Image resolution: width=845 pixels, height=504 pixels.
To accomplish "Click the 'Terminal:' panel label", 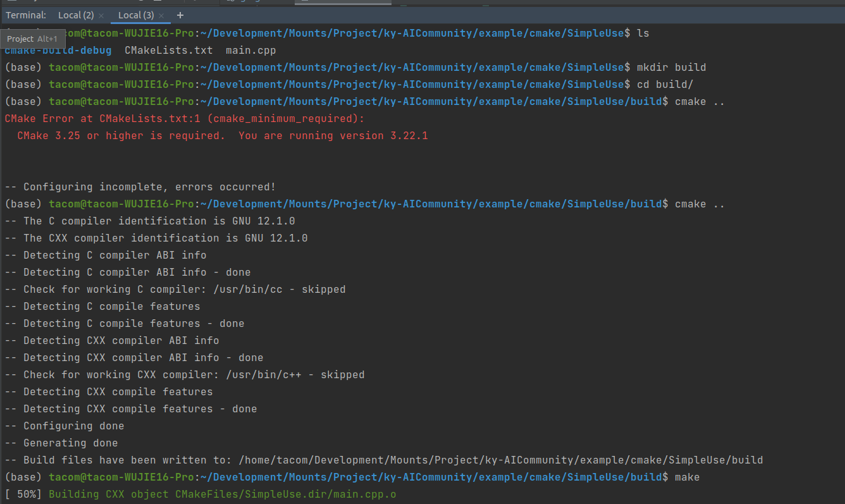I will pos(26,15).
